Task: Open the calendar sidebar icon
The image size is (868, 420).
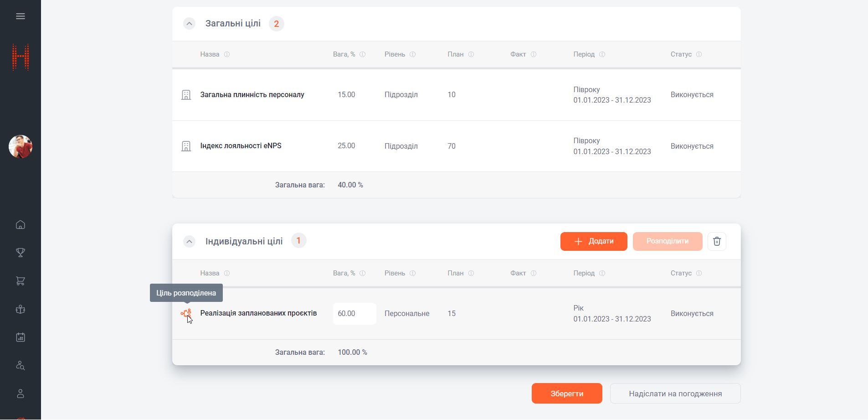Action: coord(21,337)
